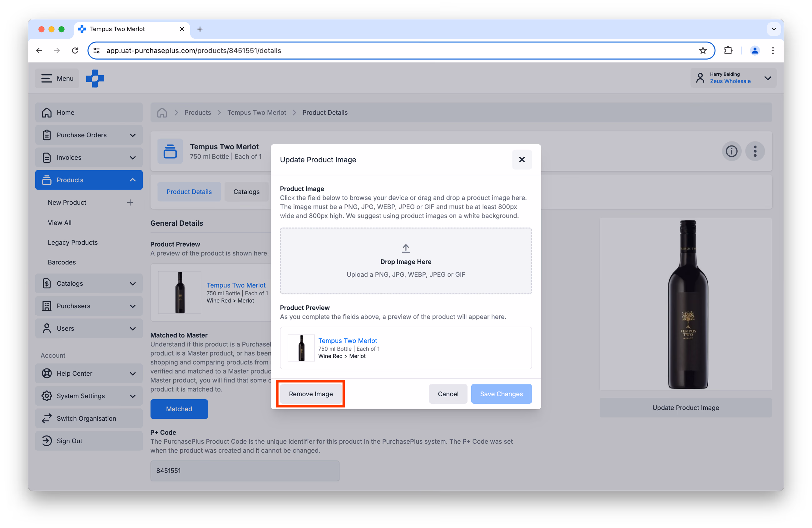This screenshot has width=812, height=528.
Task: Click the large wine bottle product image
Action: [x=686, y=304]
